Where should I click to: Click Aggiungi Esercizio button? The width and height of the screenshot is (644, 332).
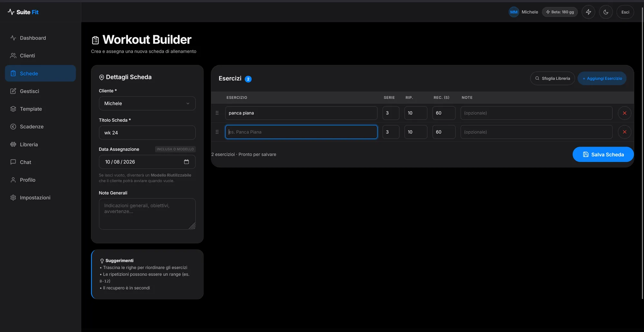602,78
